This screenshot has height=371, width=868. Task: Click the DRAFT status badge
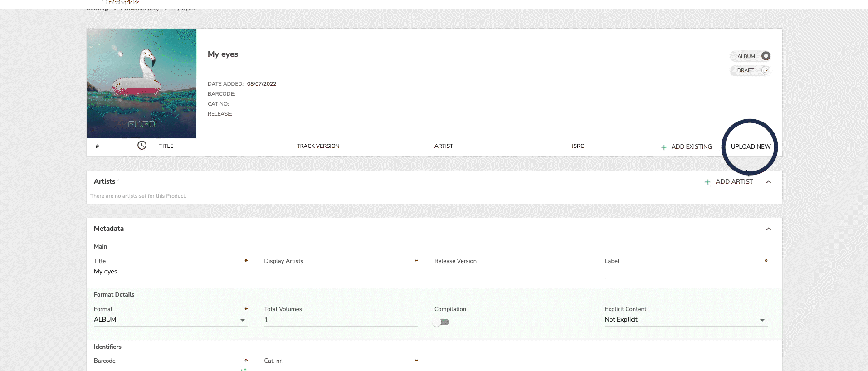click(750, 70)
